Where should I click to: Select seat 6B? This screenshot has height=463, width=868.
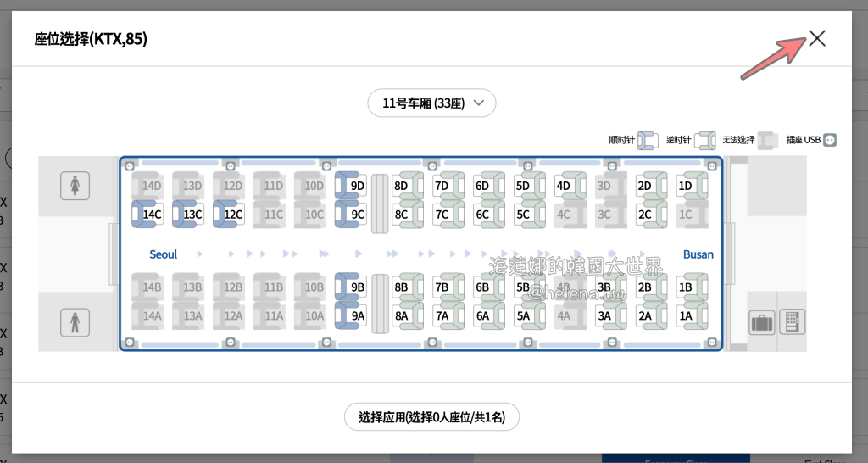point(489,287)
